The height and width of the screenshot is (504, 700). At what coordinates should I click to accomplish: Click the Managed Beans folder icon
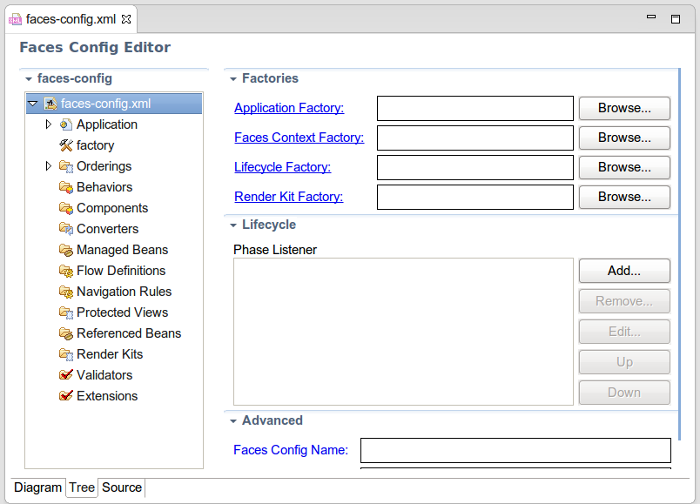click(x=66, y=250)
